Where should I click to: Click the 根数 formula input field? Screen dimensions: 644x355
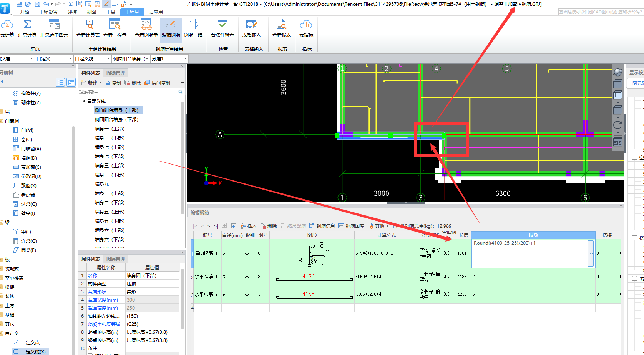[529, 253]
